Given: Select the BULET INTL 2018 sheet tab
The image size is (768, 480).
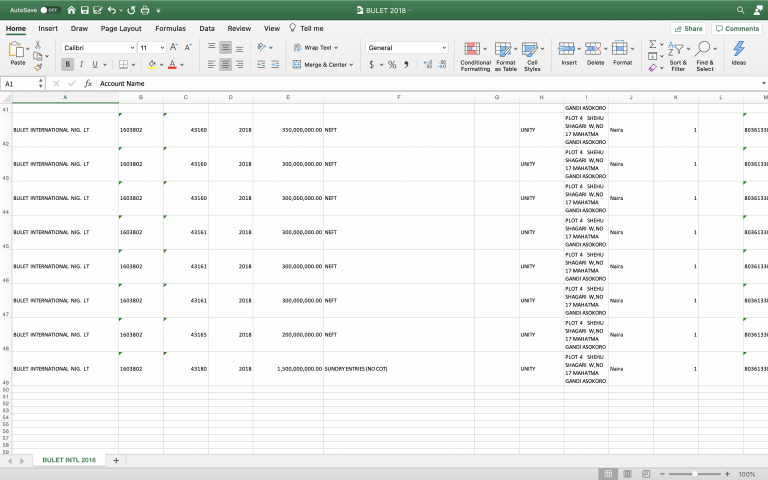Looking at the screenshot, I should pyautogui.click(x=69, y=460).
